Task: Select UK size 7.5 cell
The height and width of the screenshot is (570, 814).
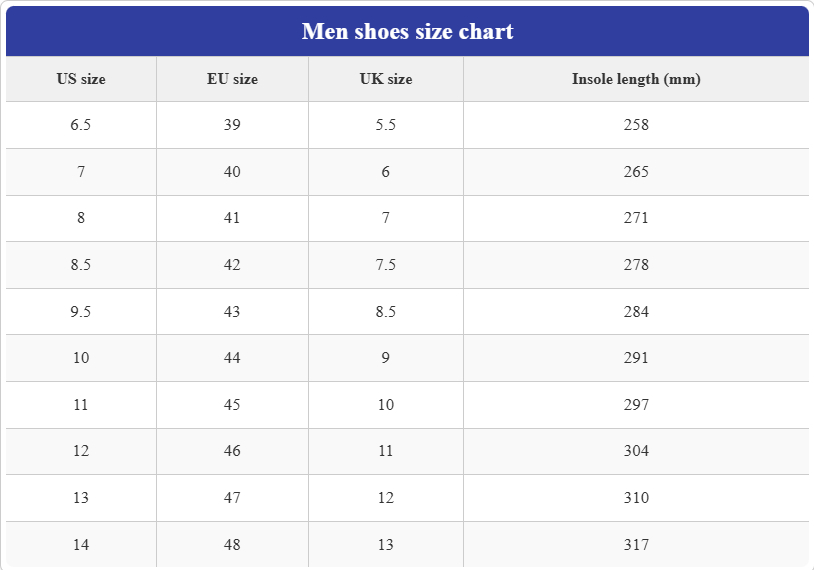Action: [x=386, y=265]
